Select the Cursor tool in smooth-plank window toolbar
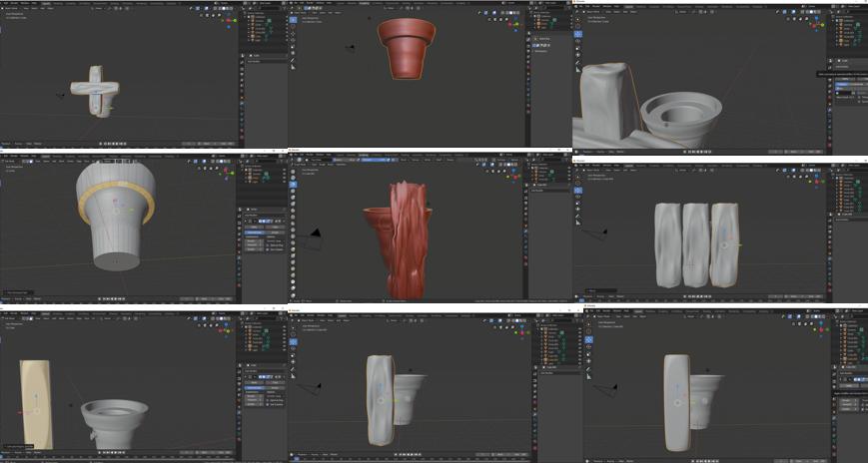This screenshot has width=868, height=463. (x=588, y=331)
